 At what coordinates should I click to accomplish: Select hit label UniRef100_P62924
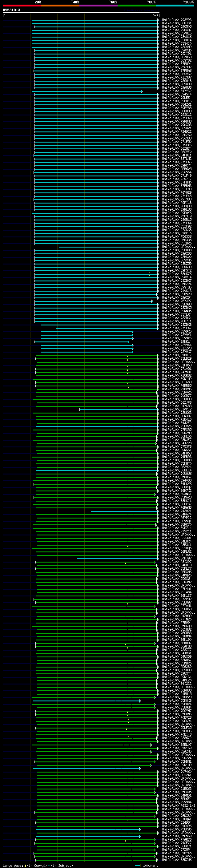pyautogui.click(x=177, y=467)
